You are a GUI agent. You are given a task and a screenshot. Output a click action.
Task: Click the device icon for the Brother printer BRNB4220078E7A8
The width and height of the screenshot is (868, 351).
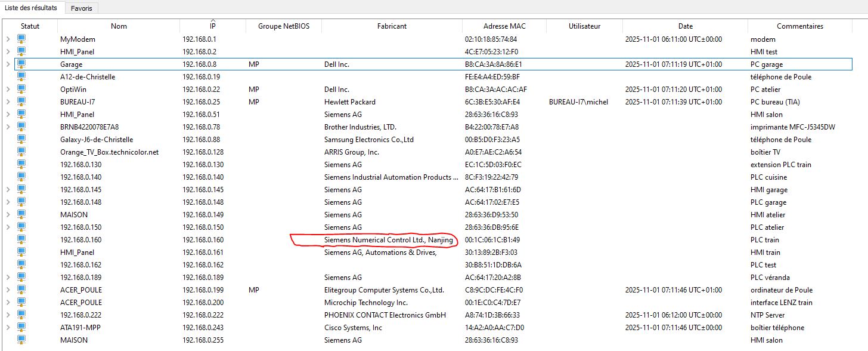click(x=22, y=127)
